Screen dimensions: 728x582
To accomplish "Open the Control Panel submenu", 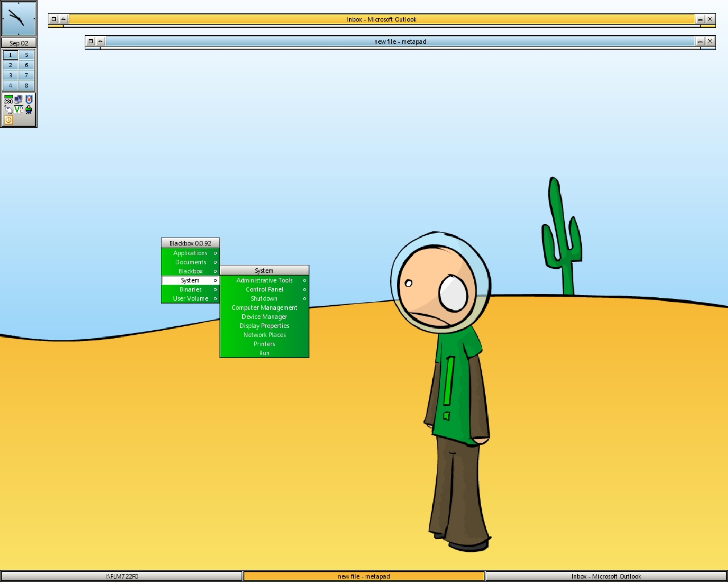I will coord(264,289).
